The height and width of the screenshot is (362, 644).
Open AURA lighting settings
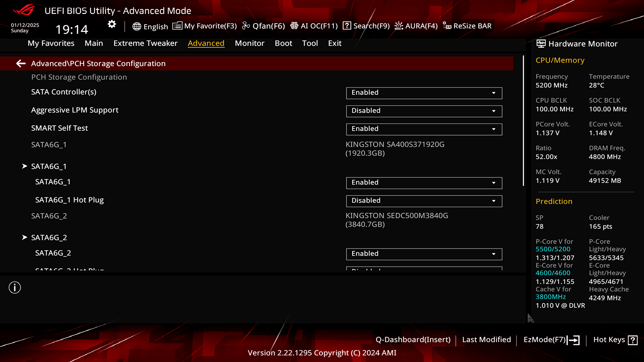pos(415,25)
